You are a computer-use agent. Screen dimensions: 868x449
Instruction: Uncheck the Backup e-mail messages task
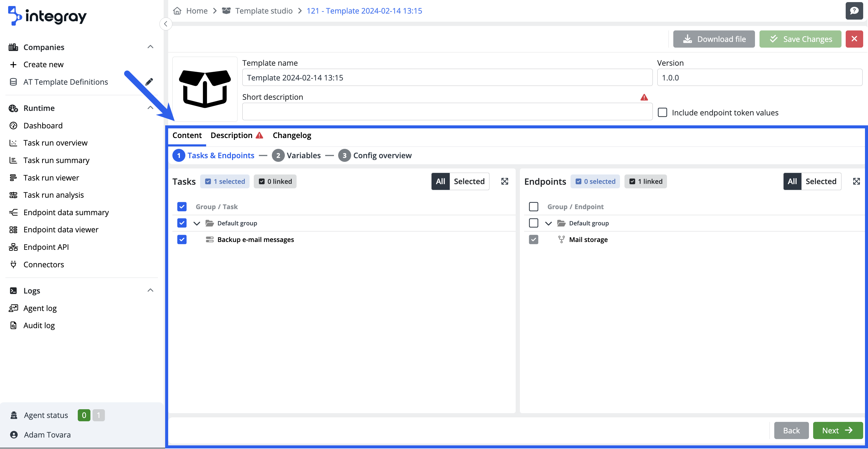tap(182, 240)
